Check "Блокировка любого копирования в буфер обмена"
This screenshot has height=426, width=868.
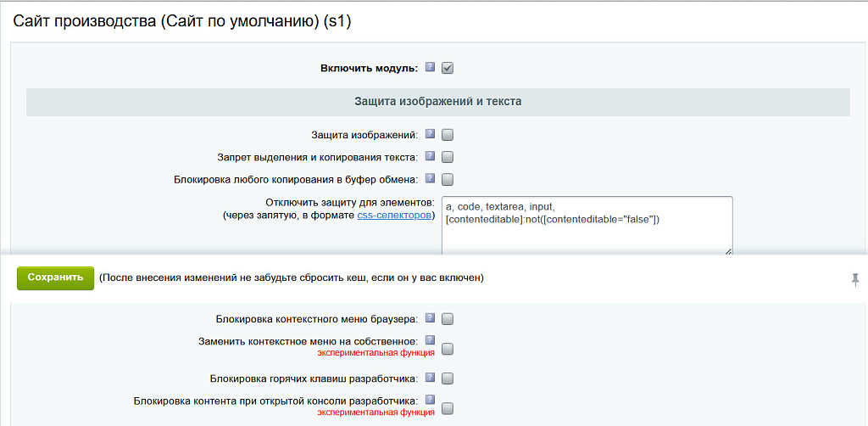[448, 179]
